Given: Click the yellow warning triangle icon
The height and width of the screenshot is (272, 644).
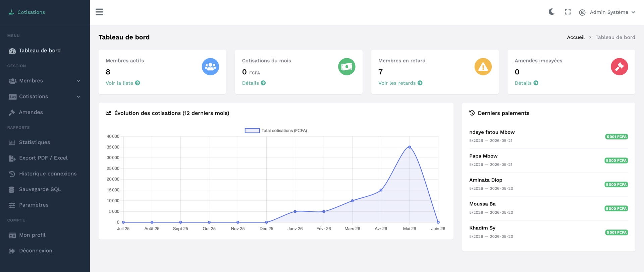Looking at the screenshot, I should 483,67.
